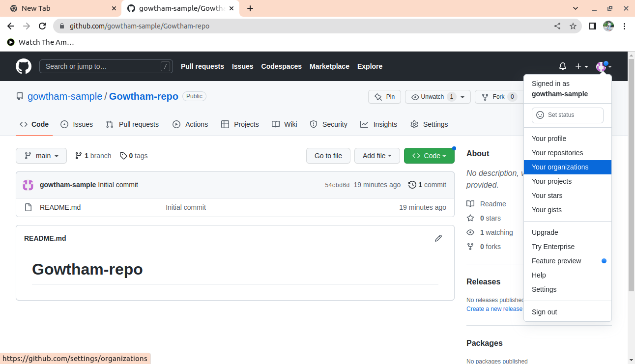
Task: Choose Sign out in user menu
Action: pos(545,312)
